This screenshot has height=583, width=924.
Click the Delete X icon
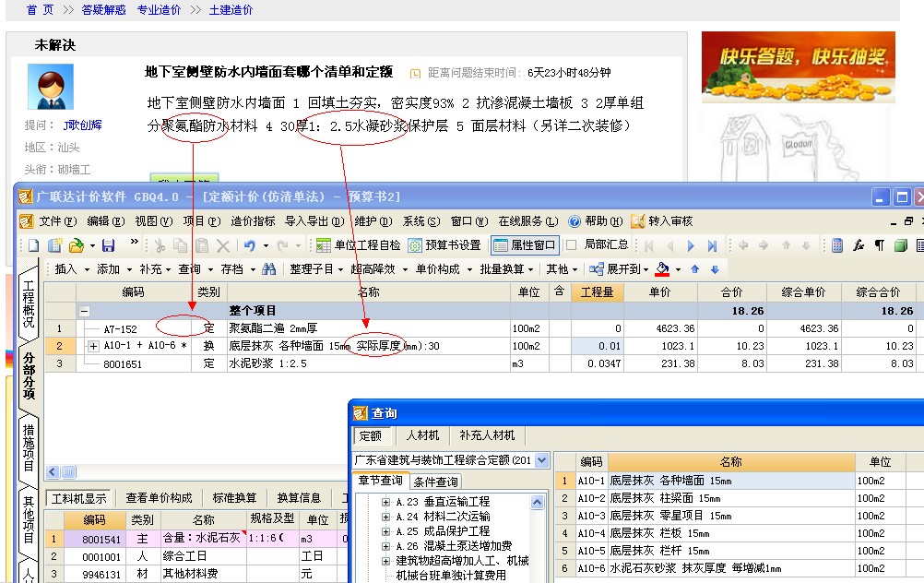(x=223, y=245)
